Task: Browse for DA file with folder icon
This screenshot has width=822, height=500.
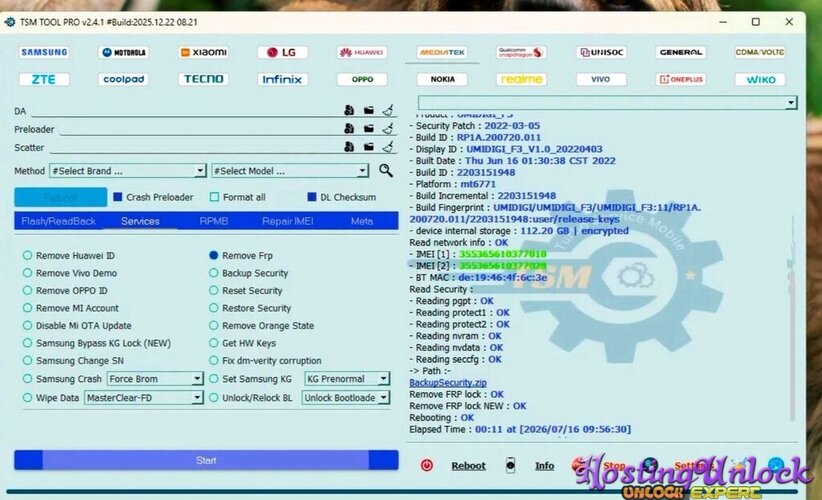Action: click(x=369, y=110)
